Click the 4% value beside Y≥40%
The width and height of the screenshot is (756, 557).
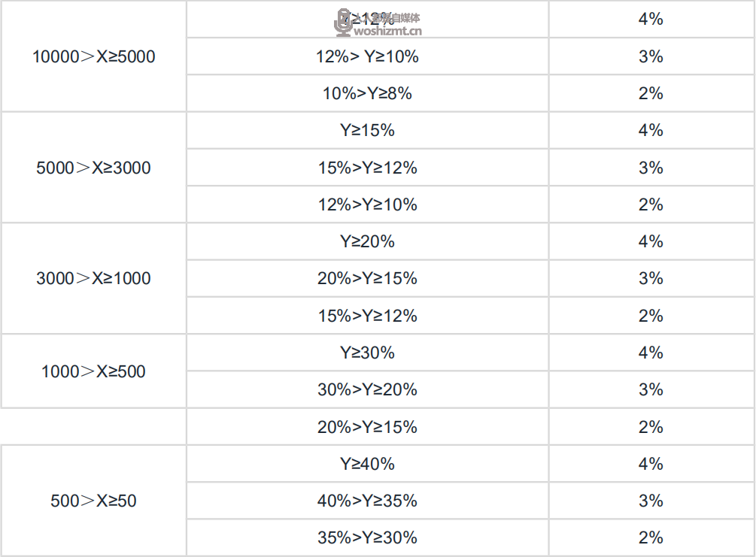click(651, 464)
